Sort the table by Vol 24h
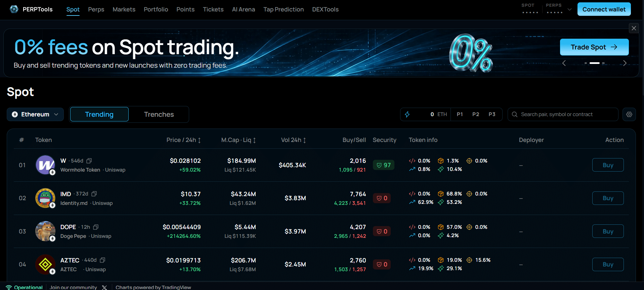This screenshot has width=644, height=290. pyautogui.click(x=293, y=140)
